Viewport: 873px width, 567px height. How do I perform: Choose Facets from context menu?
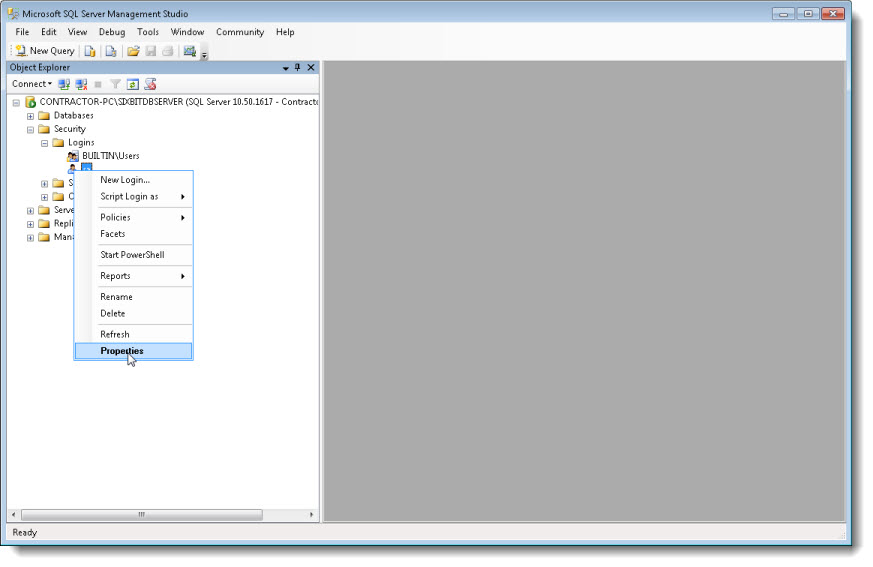134,234
